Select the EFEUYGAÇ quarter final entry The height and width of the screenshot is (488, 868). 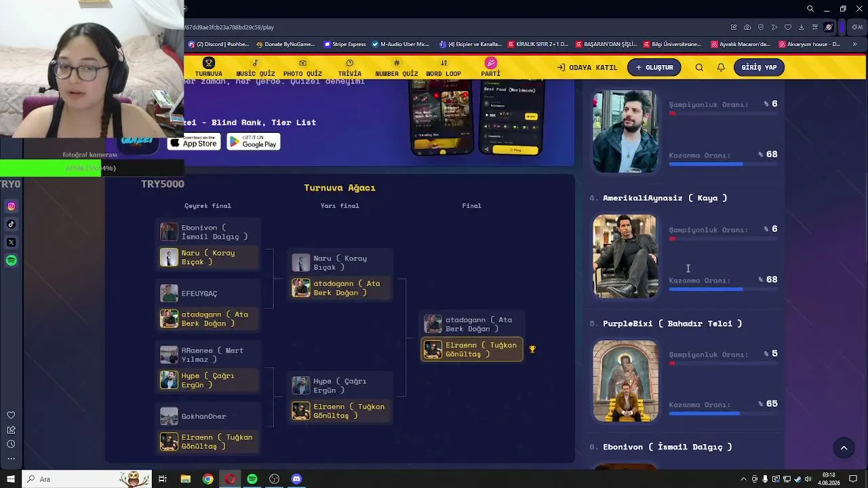(208, 293)
